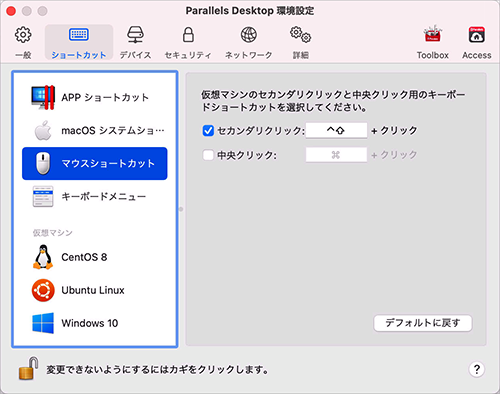Switch to the デバイス tab label

click(x=135, y=55)
